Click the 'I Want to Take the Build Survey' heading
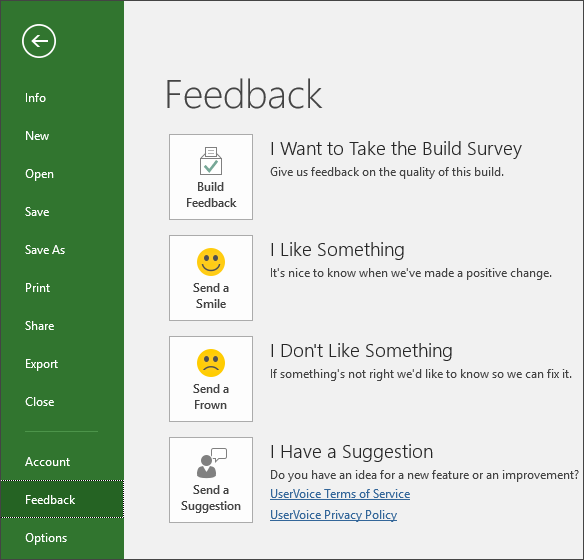 396,149
